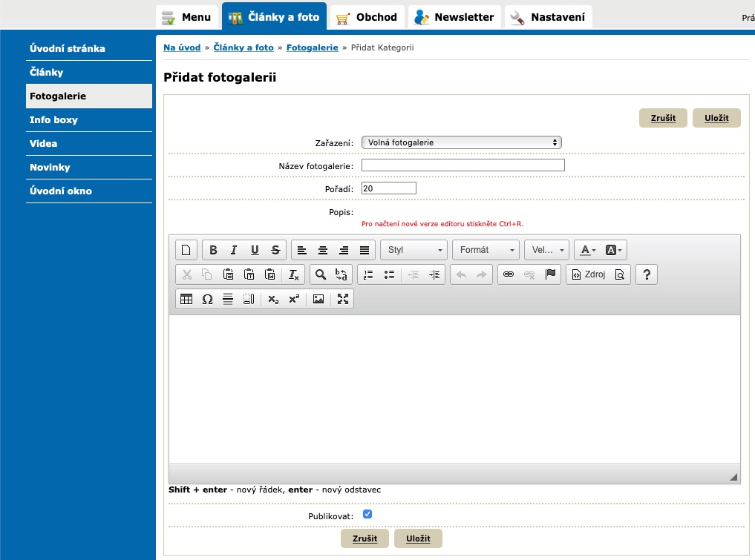The height and width of the screenshot is (560, 755).
Task: Open Find tool with magnifier icon
Action: [320, 274]
